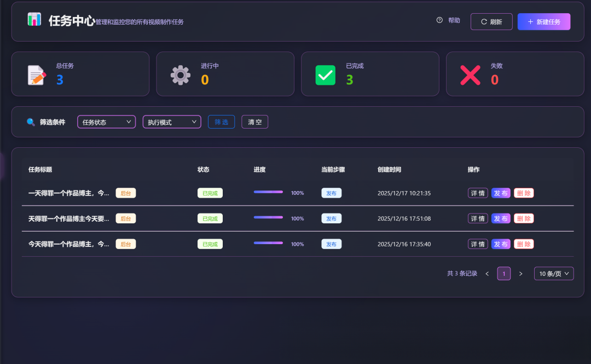Click the help question mark icon

click(x=439, y=20)
